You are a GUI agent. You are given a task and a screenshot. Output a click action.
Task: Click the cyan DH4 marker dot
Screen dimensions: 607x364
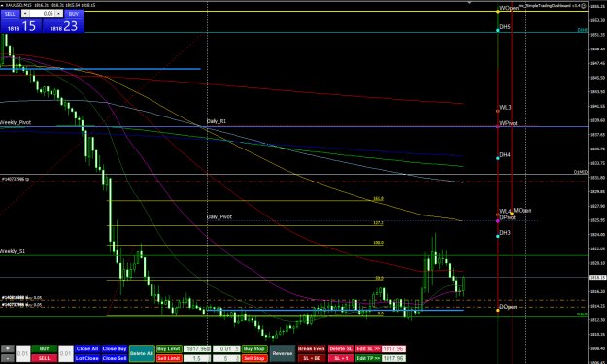click(498, 158)
